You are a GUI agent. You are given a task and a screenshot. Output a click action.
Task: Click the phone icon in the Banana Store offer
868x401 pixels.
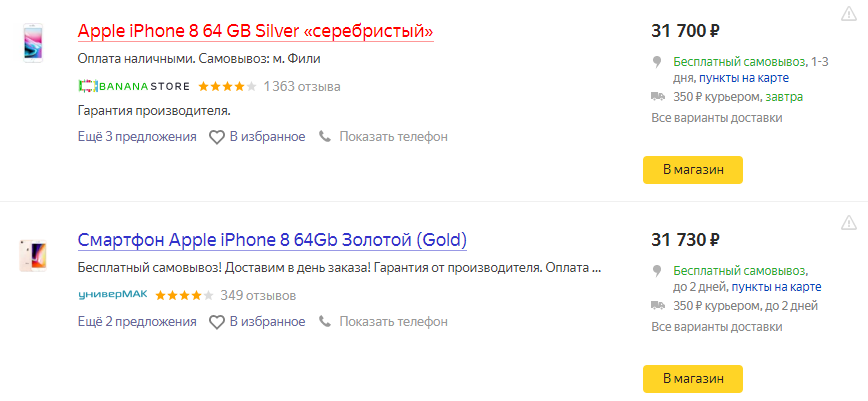(325, 136)
